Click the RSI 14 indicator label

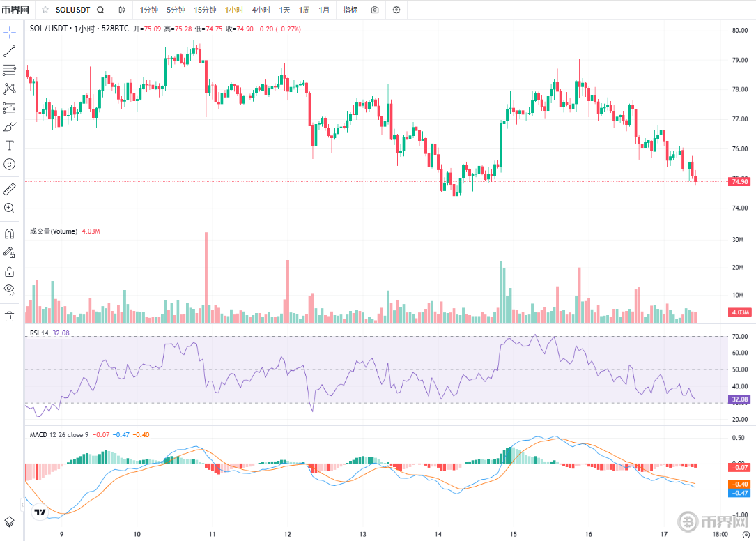point(39,333)
